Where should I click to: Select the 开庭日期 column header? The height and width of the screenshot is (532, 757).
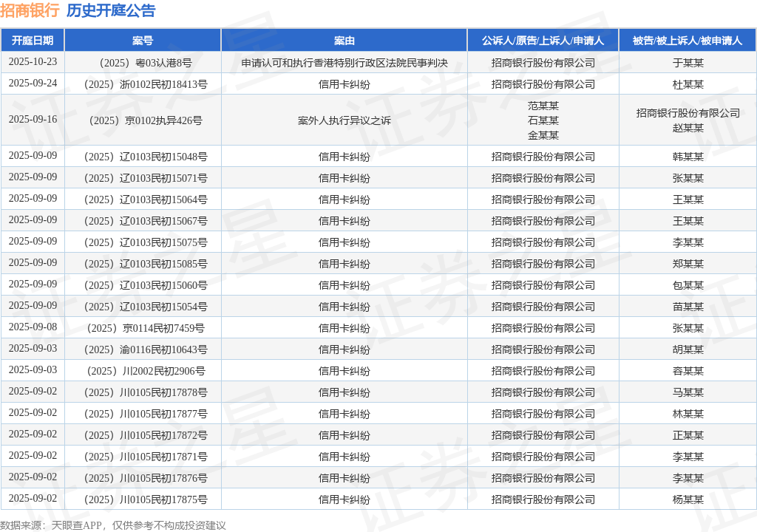point(33,41)
